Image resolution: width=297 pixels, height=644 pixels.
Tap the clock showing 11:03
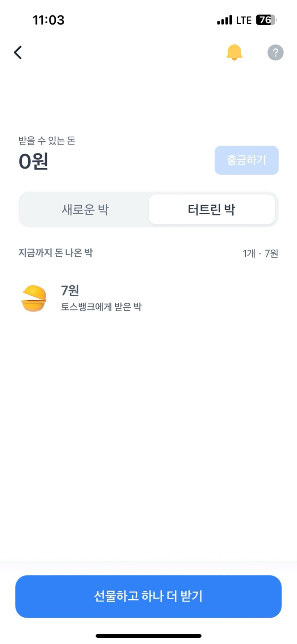point(49,20)
